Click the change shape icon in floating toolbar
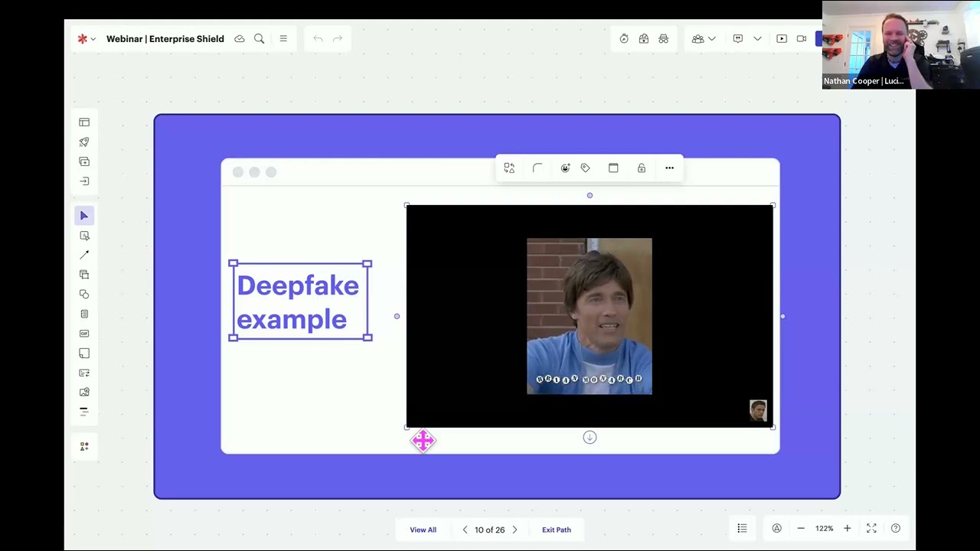Viewport: 980px width, 551px height. click(509, 168)
